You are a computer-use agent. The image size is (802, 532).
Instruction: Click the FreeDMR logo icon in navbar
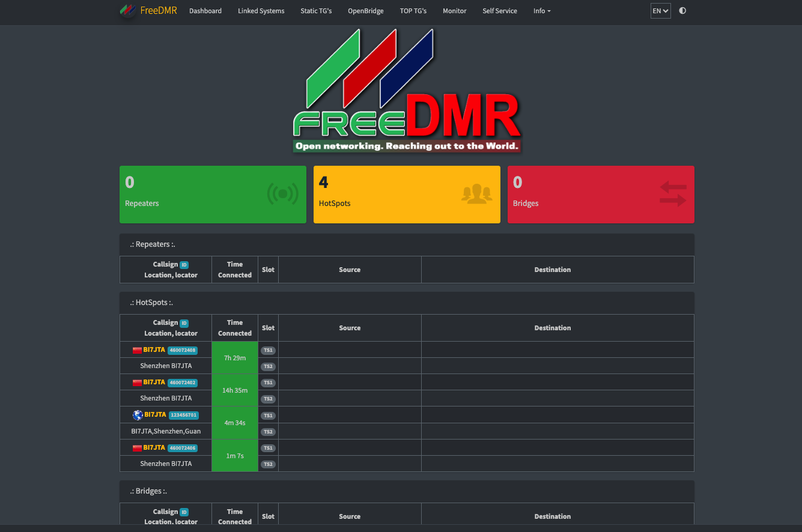[x=127, y=11]
